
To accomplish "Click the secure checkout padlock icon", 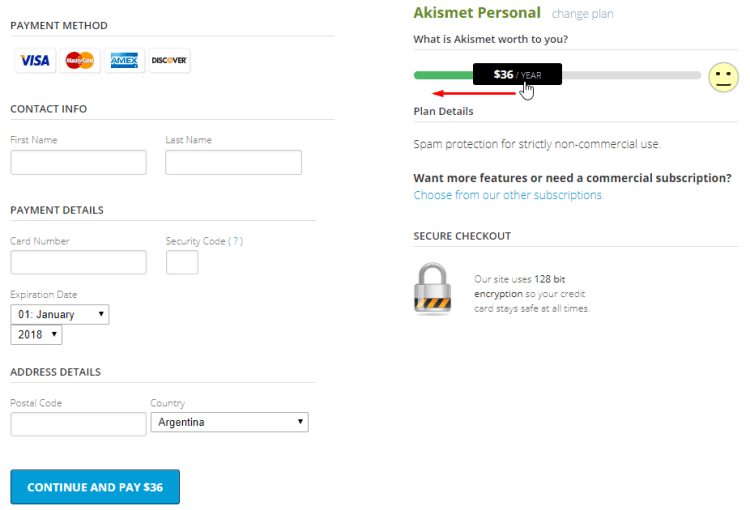I will [x=433, y=290].
